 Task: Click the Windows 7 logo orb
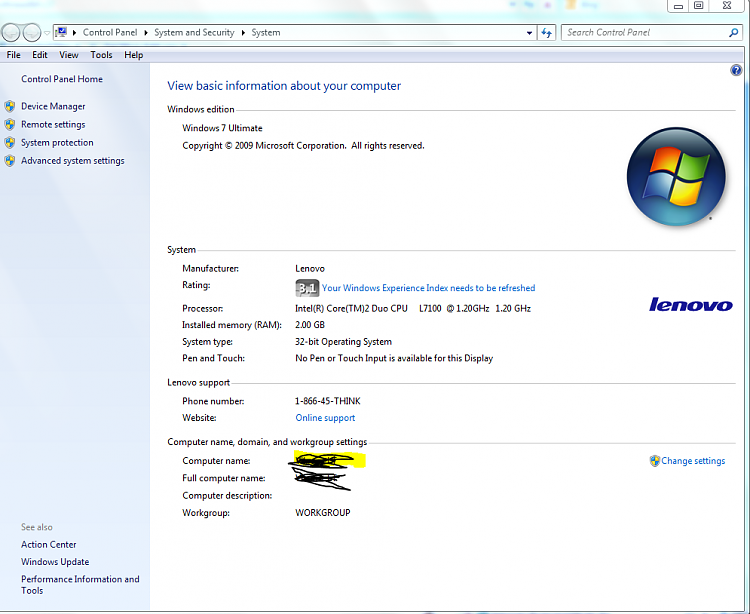click(x=676, y=176)
